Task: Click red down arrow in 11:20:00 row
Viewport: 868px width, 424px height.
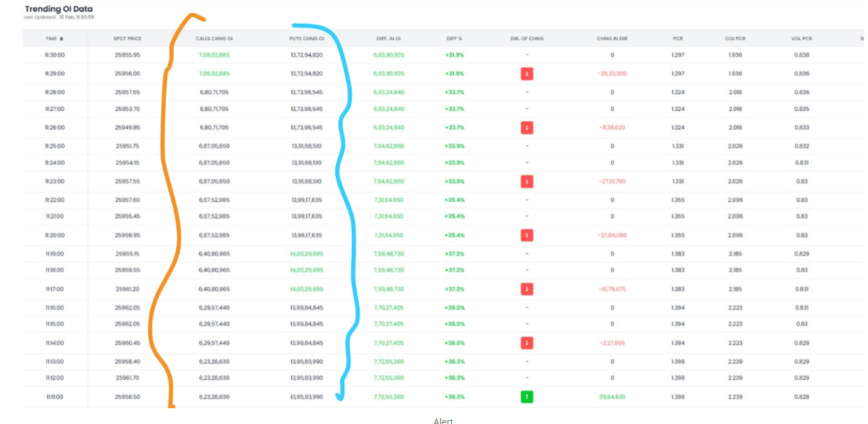Action: point(526,235)
